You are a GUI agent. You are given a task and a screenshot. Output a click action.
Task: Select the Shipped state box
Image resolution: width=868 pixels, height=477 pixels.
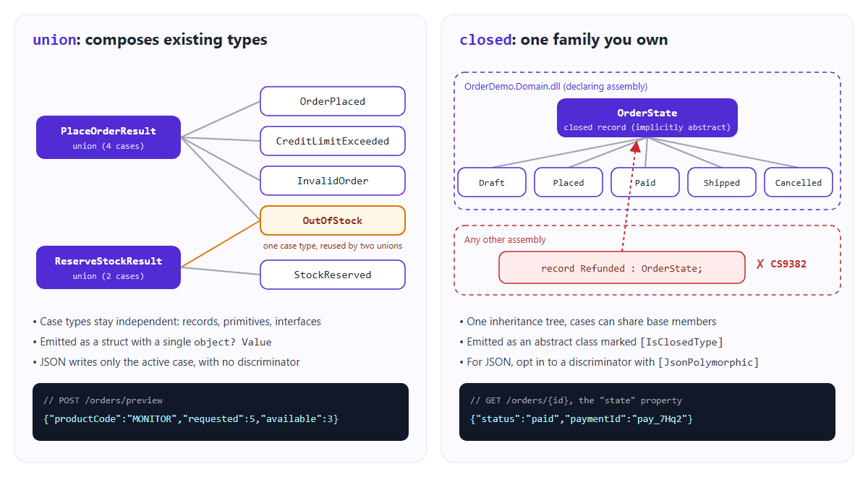click(722, 182)
